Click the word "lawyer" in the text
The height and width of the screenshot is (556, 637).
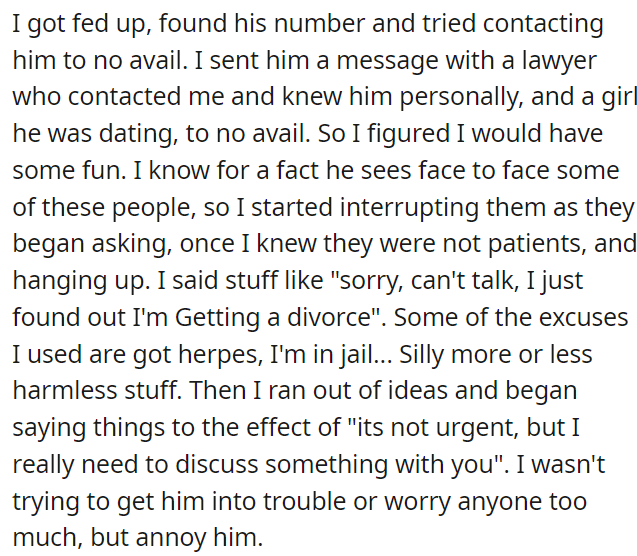point(559,61)
